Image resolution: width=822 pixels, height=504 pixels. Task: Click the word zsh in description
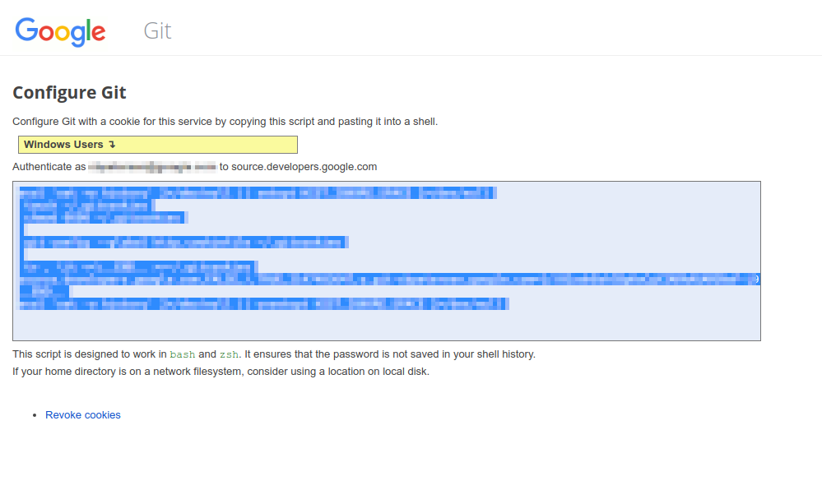pyautogui.click(x=229, y=354)
